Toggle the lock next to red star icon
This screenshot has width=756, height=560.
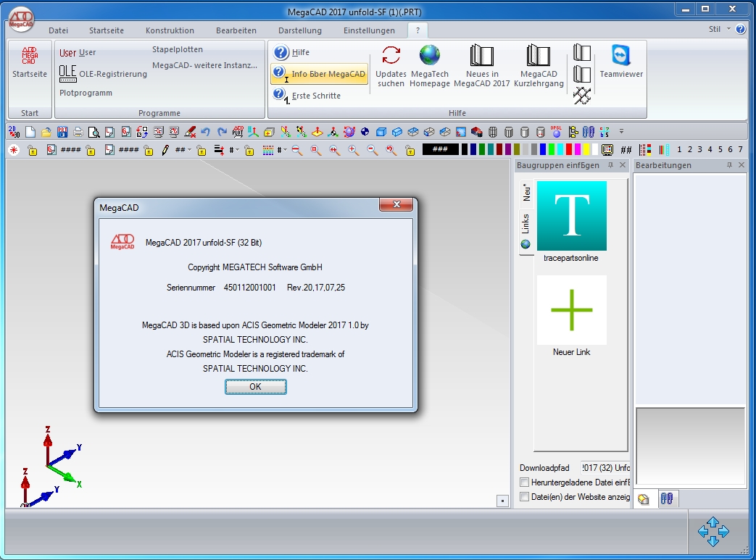(33, 151)
